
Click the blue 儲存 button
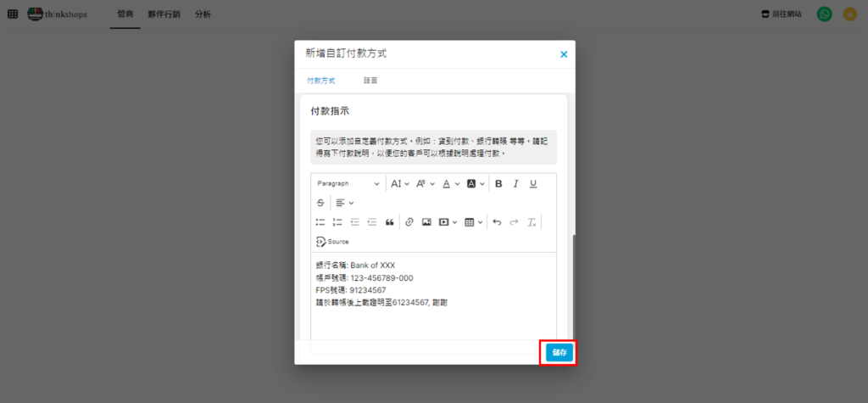pos(559,352)
